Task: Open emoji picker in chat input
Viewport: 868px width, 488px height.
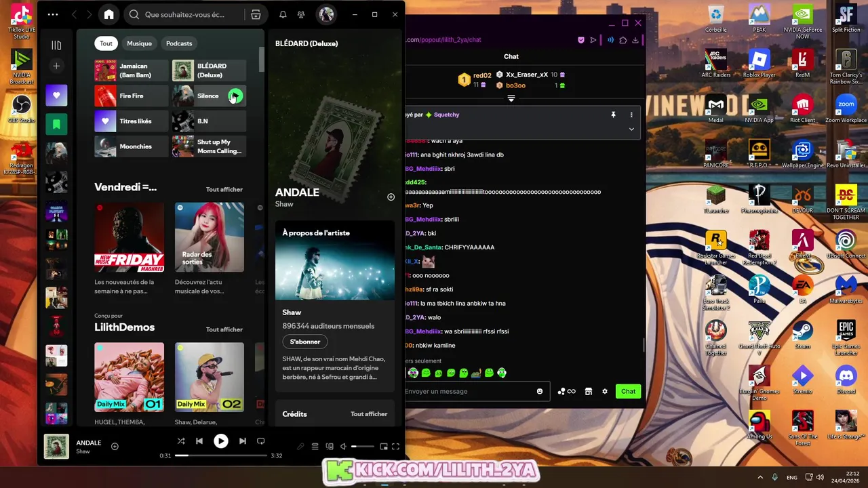Action: 540,391
